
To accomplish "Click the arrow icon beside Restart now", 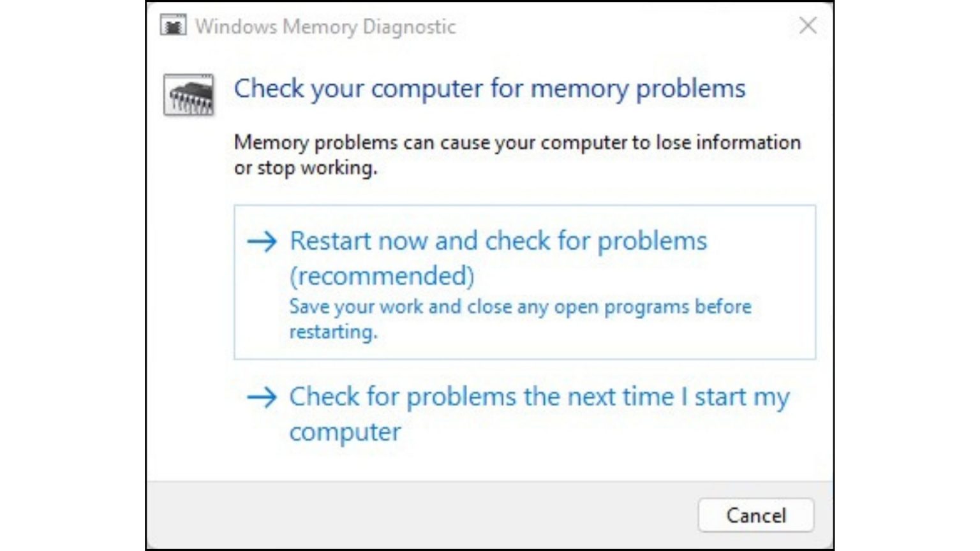I will click(x=262, y=241).
